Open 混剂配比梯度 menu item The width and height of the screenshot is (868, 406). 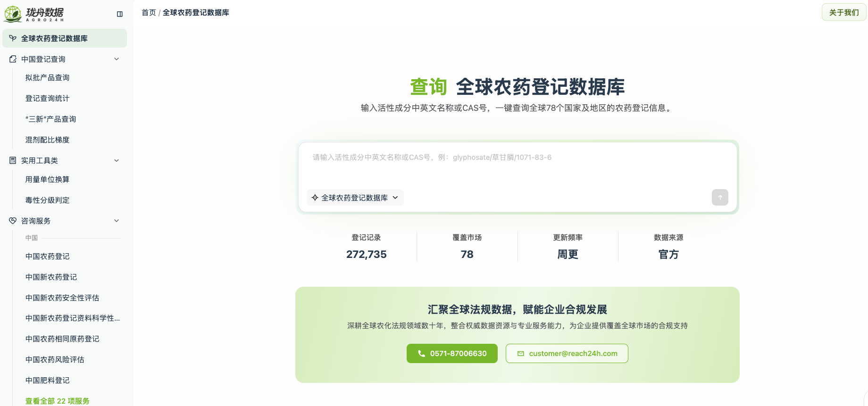(47, 140)
